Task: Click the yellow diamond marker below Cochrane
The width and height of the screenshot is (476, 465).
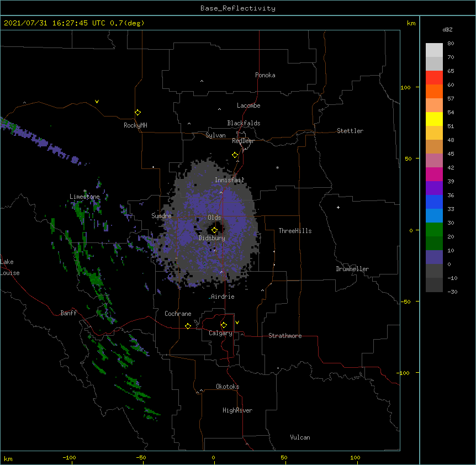Action: [188, 326]
